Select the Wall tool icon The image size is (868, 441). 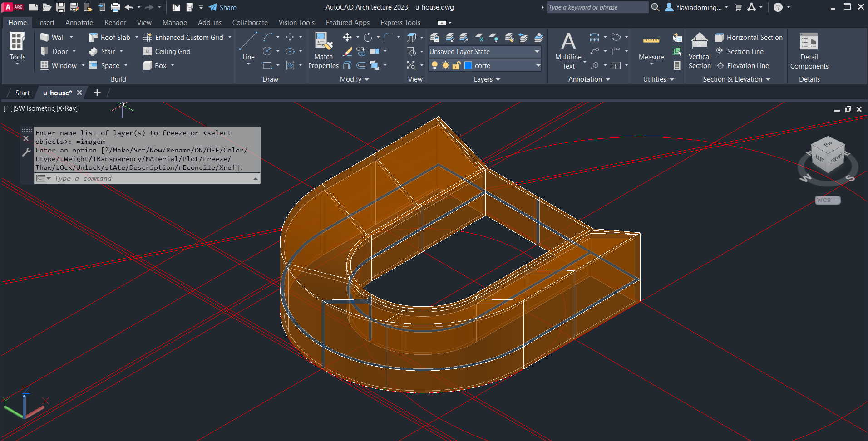(x=44, y=37)
